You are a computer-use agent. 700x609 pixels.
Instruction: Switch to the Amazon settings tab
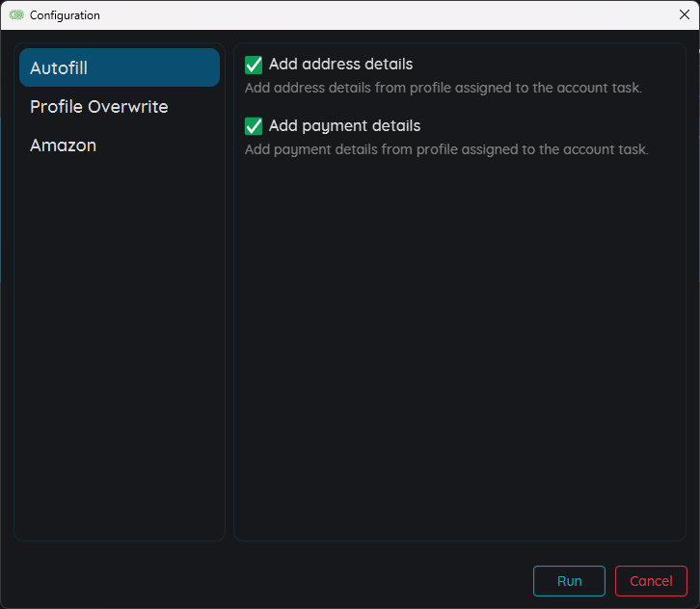64,146
